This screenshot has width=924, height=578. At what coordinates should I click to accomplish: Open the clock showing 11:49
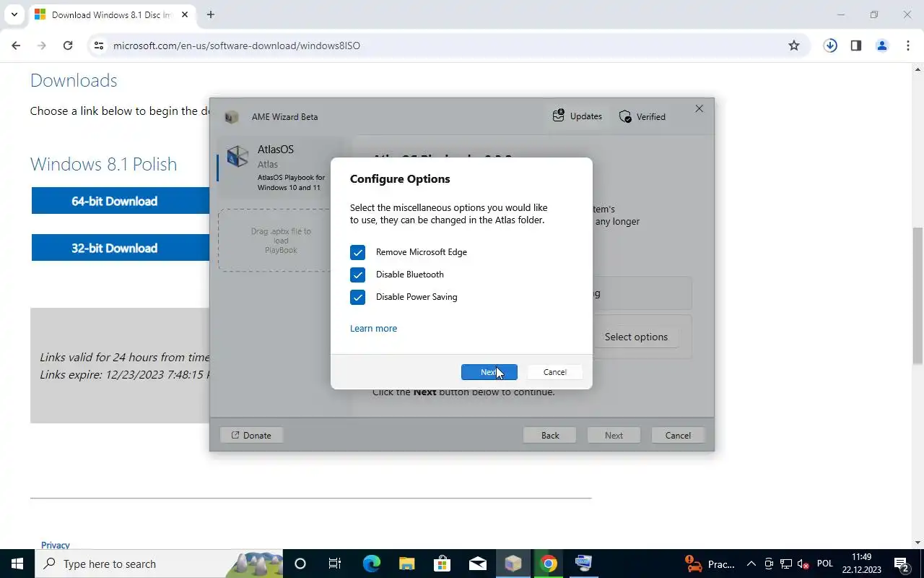click(861, 564)
